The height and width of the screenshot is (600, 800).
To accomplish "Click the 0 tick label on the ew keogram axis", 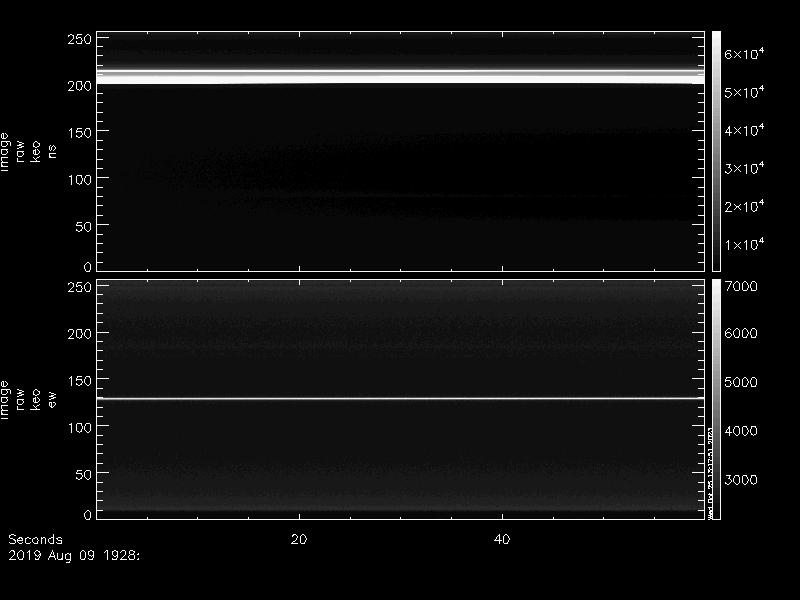I will click(x=87, y=514).
